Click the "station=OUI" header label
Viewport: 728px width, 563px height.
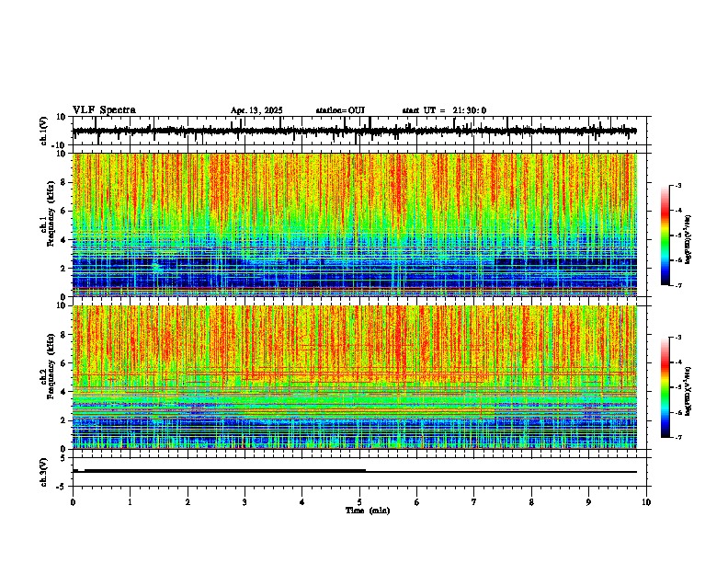(340, 110)
